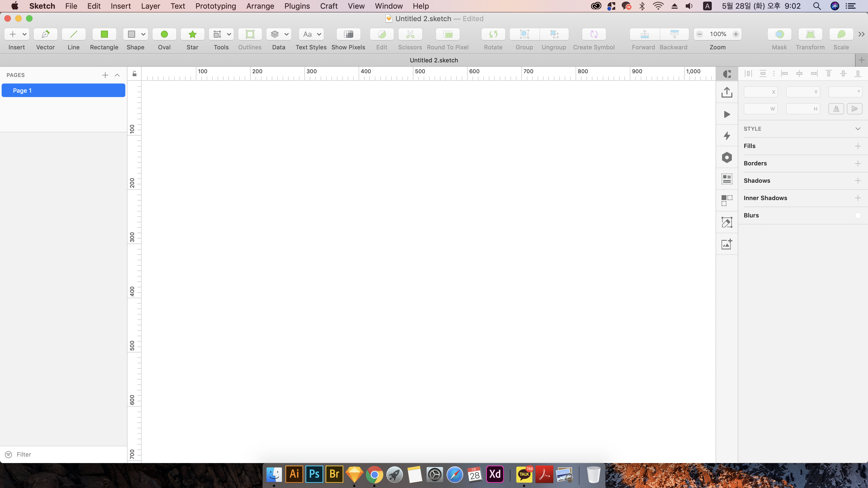The width and height of the screenshot is (868, 488).
Task: Select the Line tool
Action: point(74,34)
